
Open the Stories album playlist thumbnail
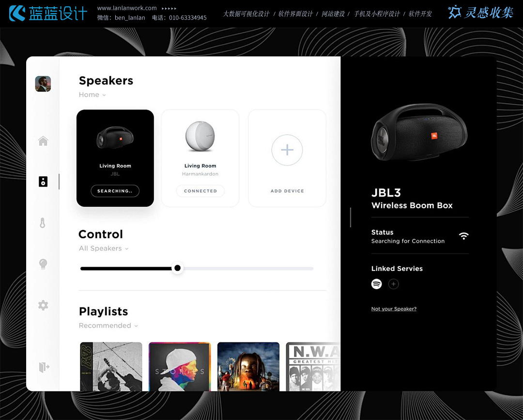180,367
